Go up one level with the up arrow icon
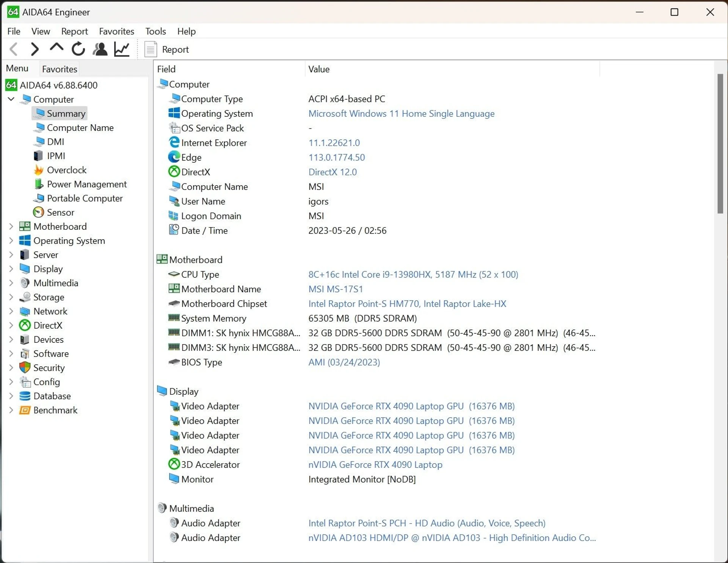The height and width of the screenshot is (563, 728). point(56,48)
